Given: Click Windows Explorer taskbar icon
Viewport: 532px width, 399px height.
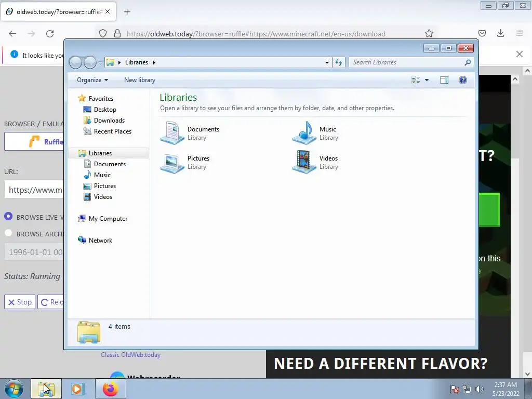Looking at the screenshot, I should (46, 389).
